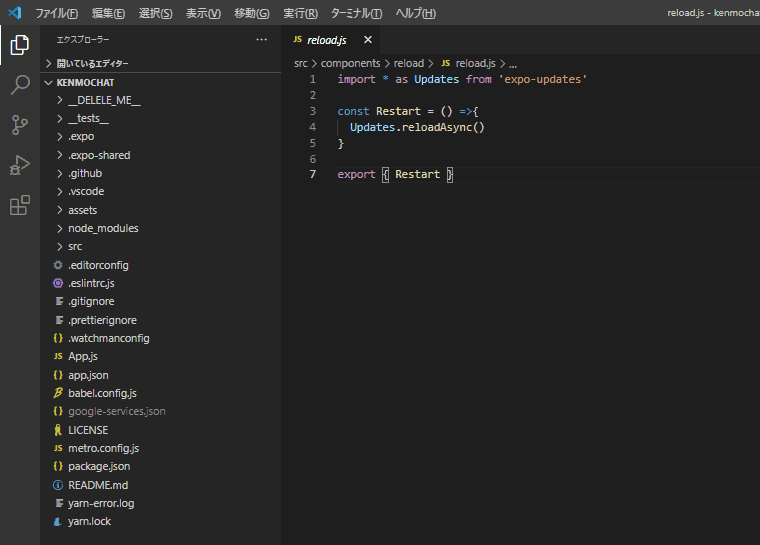Click the info icon beside README.md
The height and width of the screenshot is (545, 760).
point(58,485)
